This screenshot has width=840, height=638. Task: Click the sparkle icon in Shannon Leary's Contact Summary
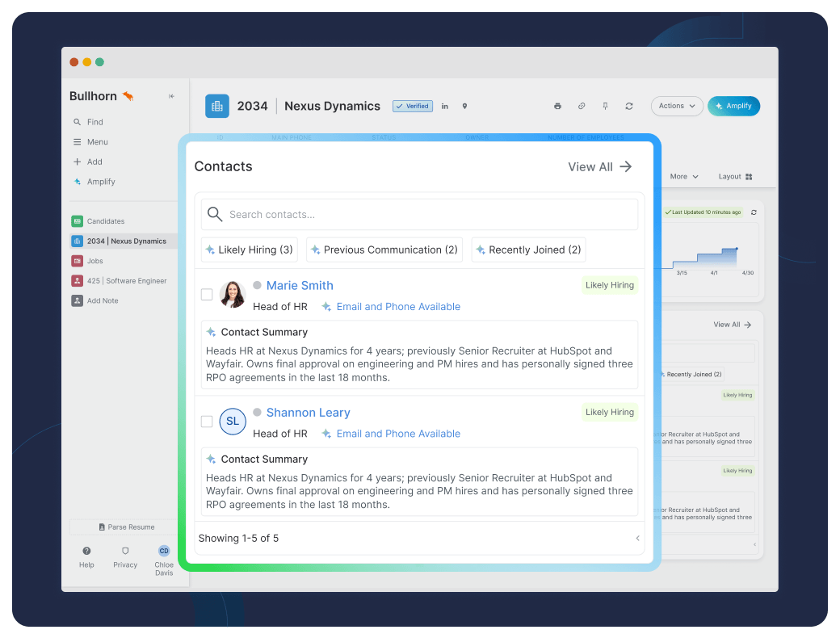click(x=211, y=459)
